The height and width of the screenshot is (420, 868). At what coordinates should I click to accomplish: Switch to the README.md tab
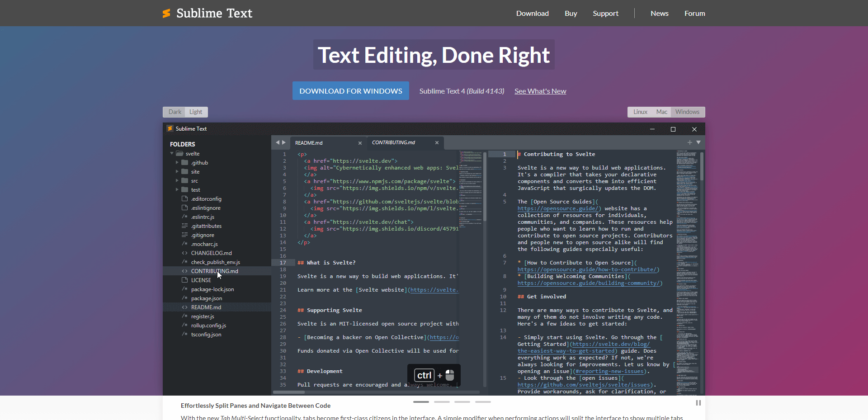[309, 142]
